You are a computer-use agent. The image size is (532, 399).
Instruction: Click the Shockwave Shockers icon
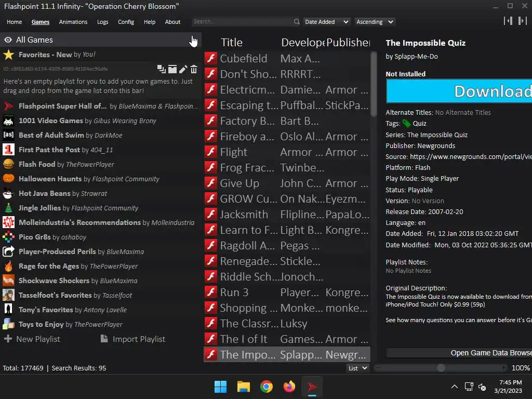pos(8,281)
